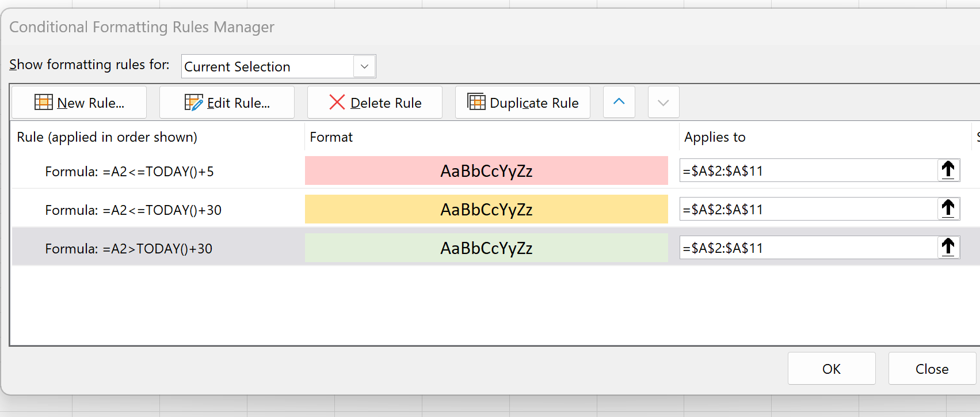Click the 'Rule (applied in order shown)' header
This screenshot has height=417, width=980.
tap(107, 137)
